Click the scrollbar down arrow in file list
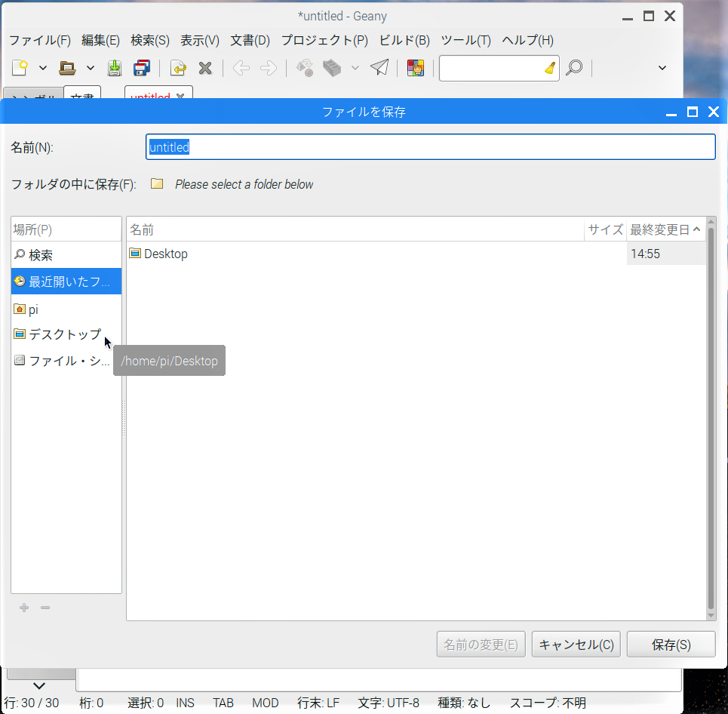The width and height of the screenshot is (728, 714). (x=711, y=616)
